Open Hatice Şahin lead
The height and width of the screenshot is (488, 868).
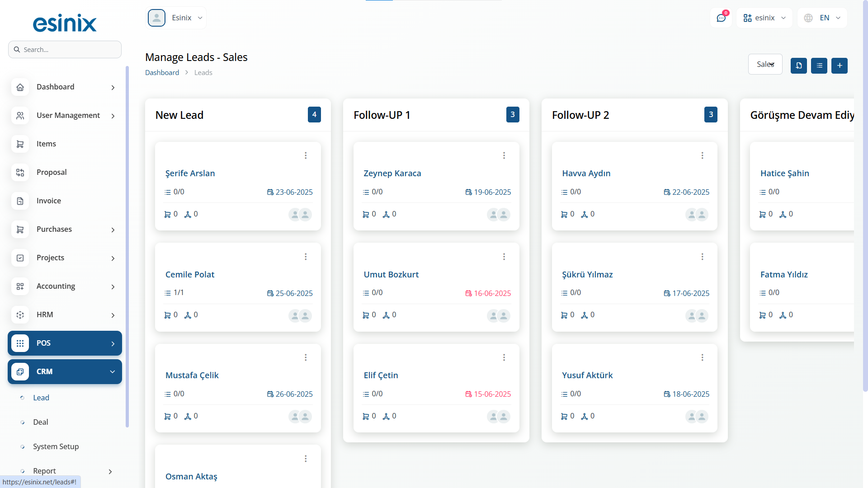point(785,174)
